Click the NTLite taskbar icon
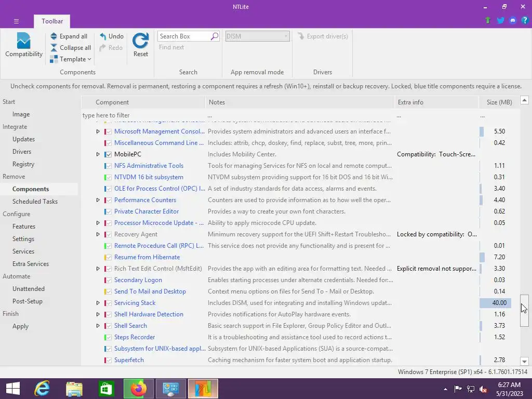This screenshot has height=399, width=532. tap(203, 389)
